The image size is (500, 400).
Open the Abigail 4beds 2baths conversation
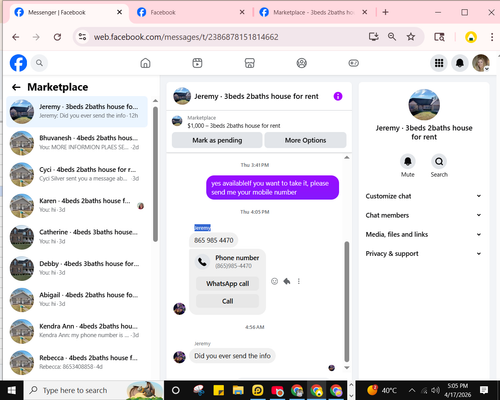77,299
